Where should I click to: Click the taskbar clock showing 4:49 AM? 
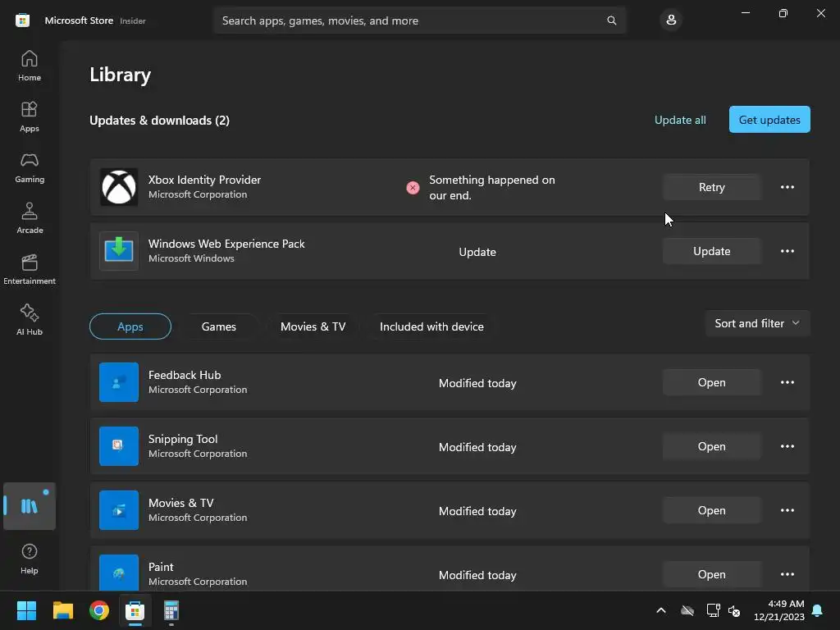coord(779,610)
